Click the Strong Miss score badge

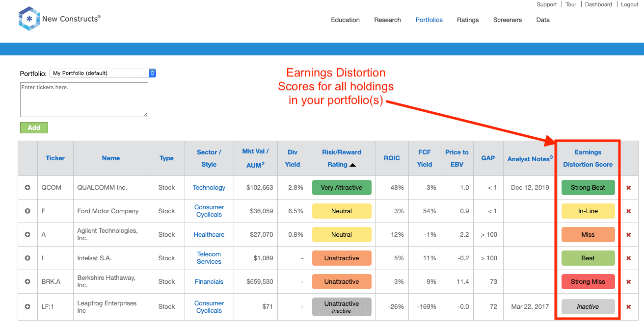(588, 282)
